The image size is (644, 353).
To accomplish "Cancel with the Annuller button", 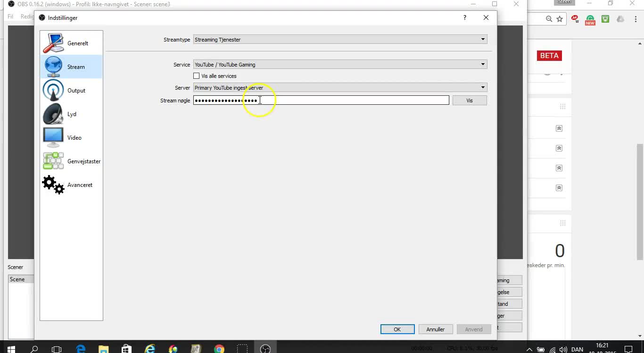I will coord(436,329).
